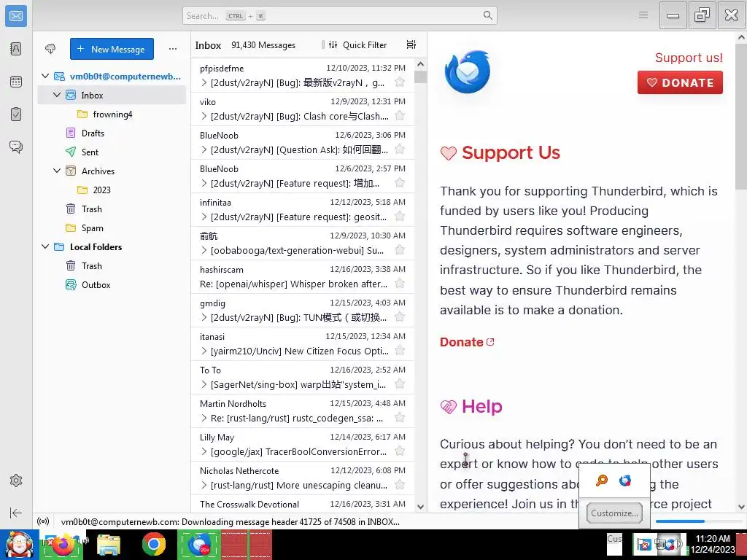Click the Customize... button in popup
The width and height of the screenshot is (747, 560).
(614, 513)
